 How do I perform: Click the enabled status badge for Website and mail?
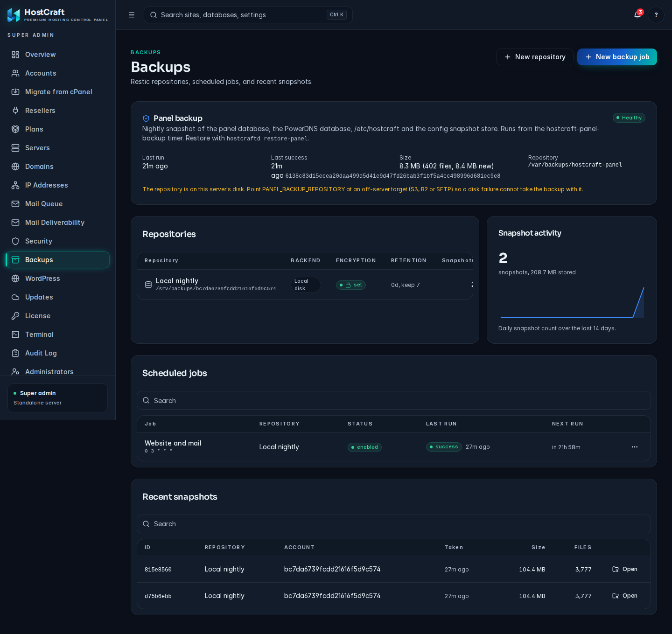pyautogui.click(x=364, y=447)
